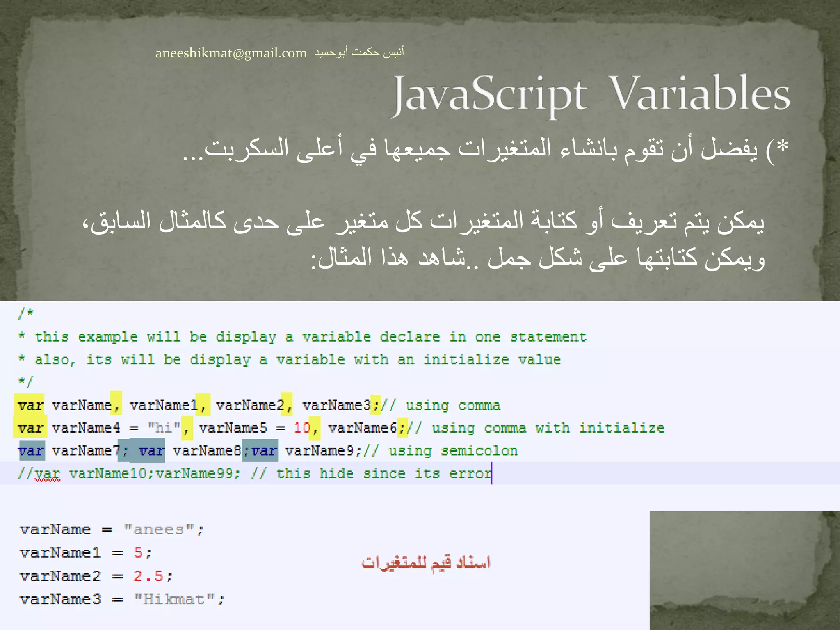Image resolution: width=840 pixels, height=630 pixels.
Task: Click the red 2.5 value
Action: click(148, 576)
